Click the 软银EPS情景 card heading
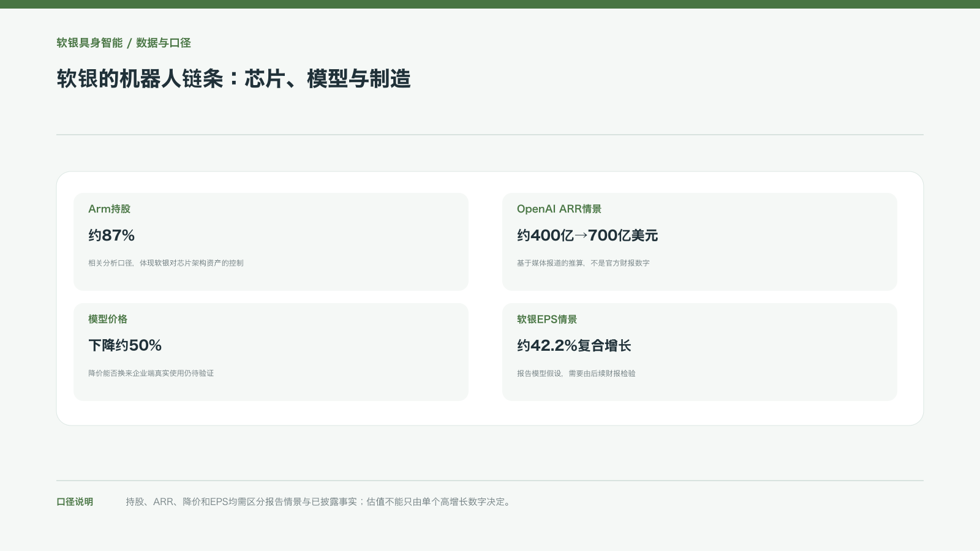The height and width of the screenshot is (551, 980). (x=547, y=319)
